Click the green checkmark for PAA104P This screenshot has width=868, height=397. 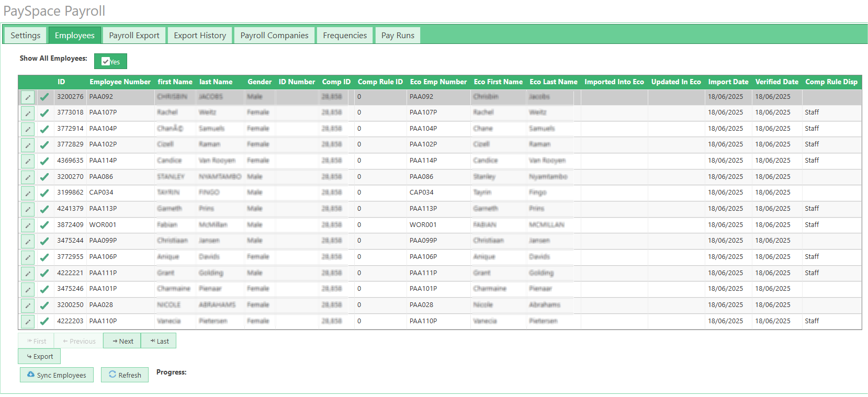pos(44,129)
